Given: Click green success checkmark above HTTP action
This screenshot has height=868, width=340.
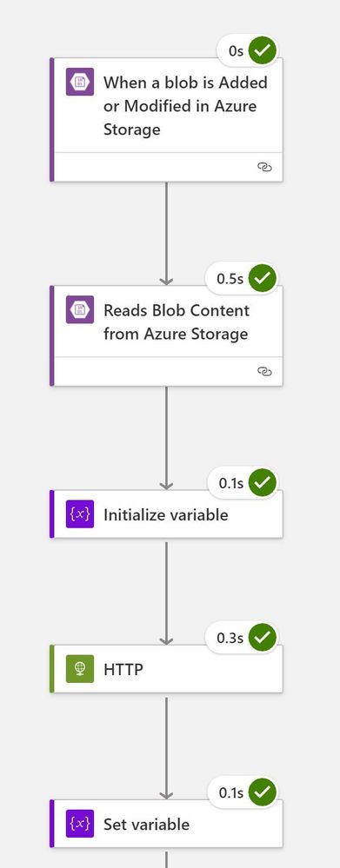Looking at the screenshot, I should click(x=263, y=638).
